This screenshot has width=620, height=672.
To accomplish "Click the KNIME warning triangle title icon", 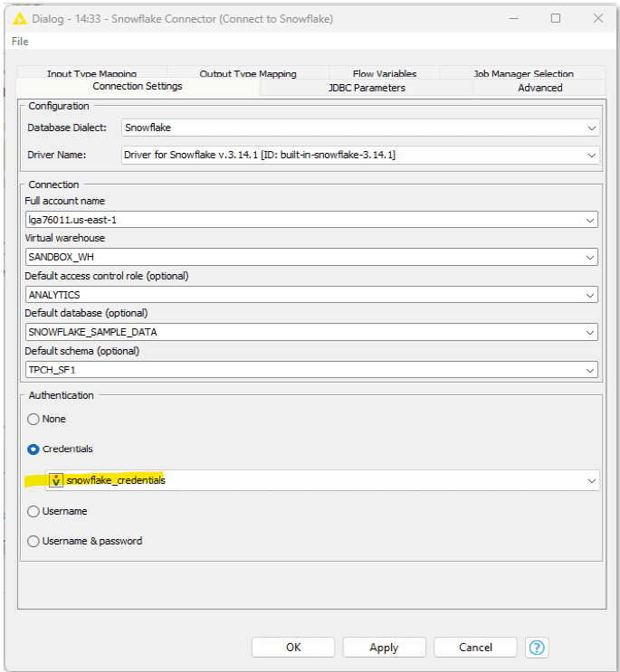I will pyautogui.click(x=20, y=19).
